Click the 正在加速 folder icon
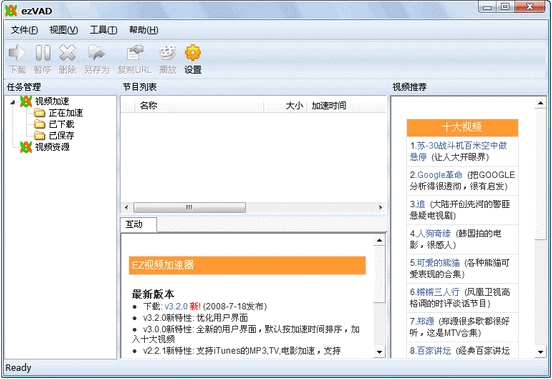The width and height of the screenshot is (552, 379). [x=39, y=113]
